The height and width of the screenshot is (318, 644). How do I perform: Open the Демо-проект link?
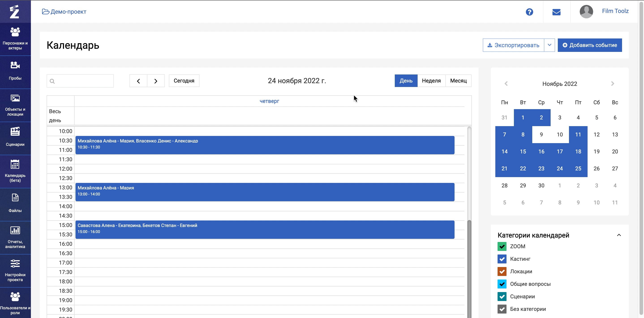(68, 12)
